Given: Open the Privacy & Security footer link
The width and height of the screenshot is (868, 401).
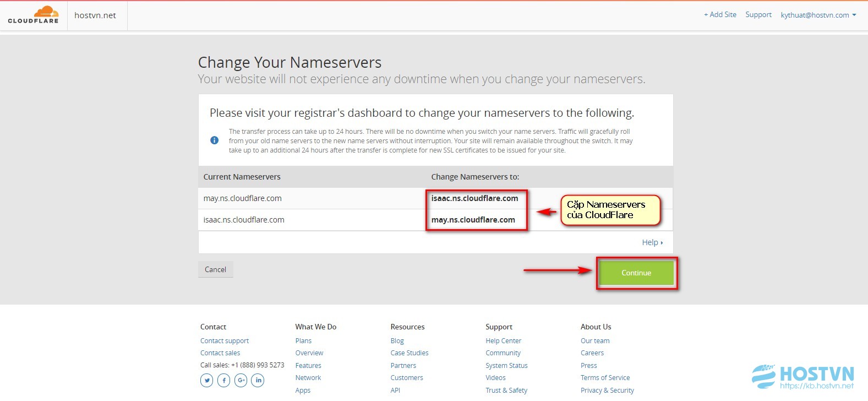Looking at the screenshot, I should (607, 391).
